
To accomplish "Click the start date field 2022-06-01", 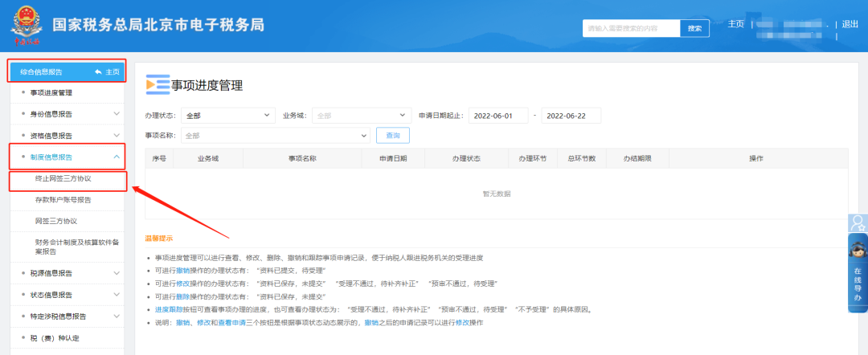I will coord(499,116).
